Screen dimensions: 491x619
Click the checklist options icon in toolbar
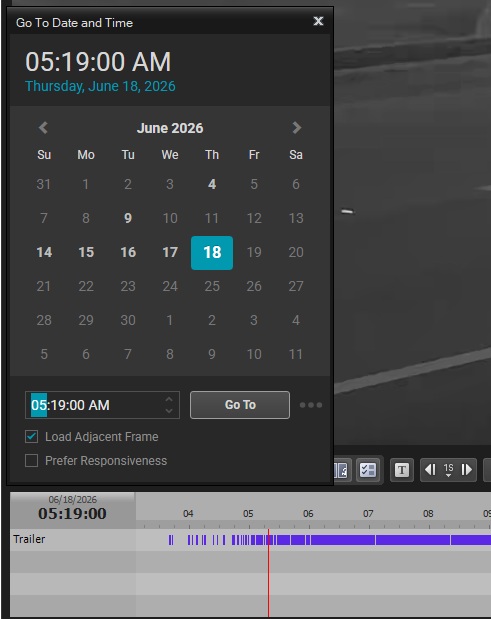coord(367,470)
